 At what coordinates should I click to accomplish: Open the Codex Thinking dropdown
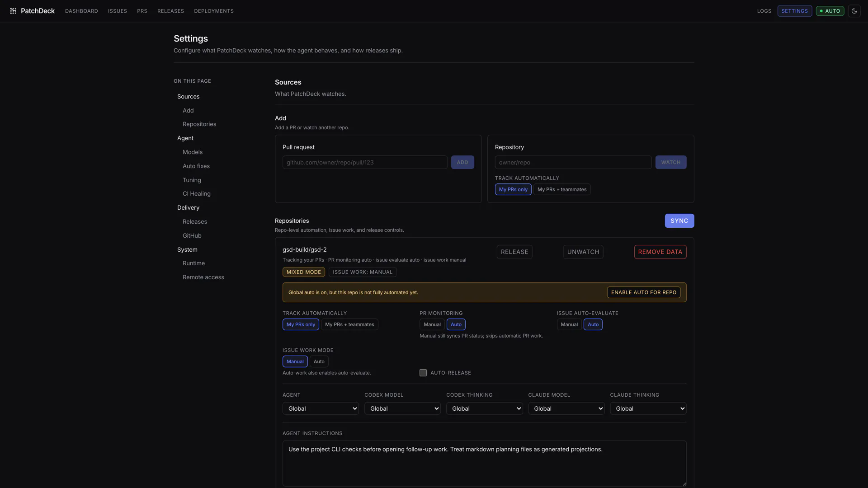484,408
